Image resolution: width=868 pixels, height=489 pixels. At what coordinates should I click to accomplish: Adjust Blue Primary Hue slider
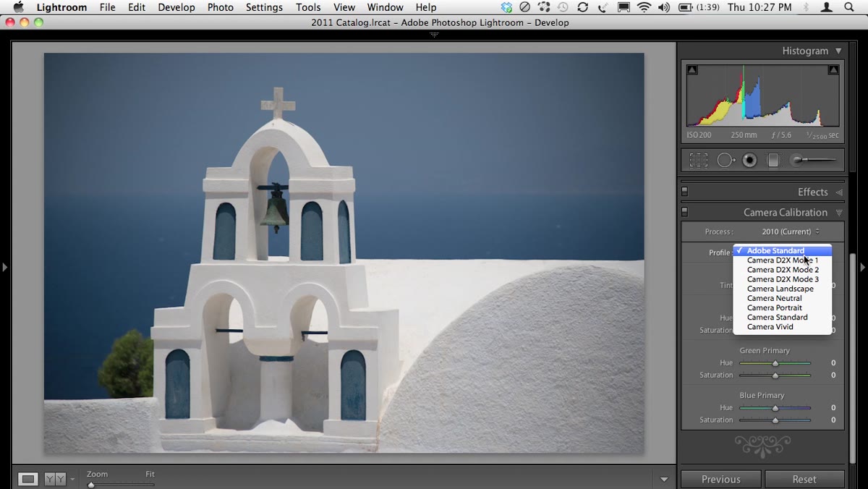coord(775,408)
